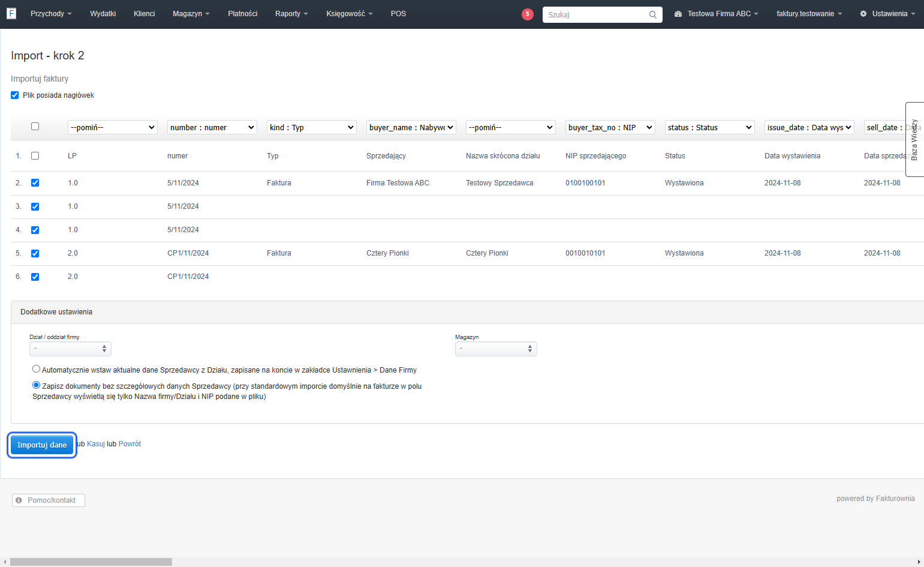
Task: Open the 'Baza Wiedzy' side tab
Action: pos(914,139)
